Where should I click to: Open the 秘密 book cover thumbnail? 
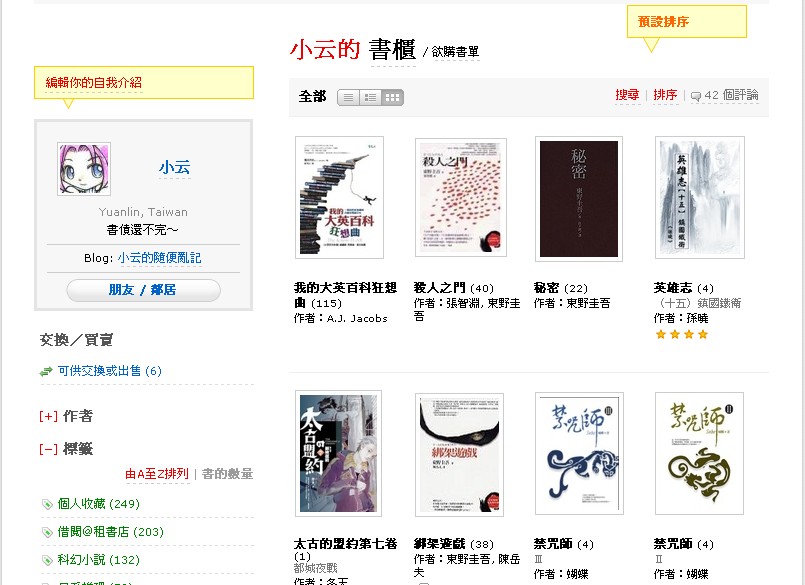click(579, 199)
